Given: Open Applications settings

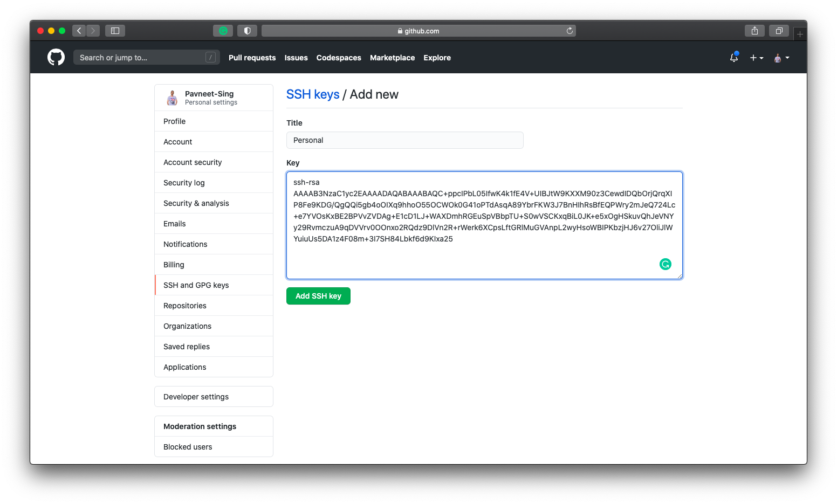Looking at the screenshot, I should point(214,367).
